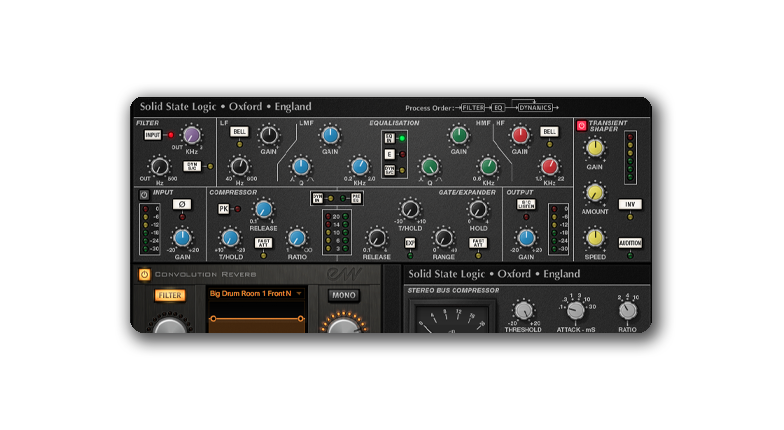Enable the compressor PK peak switch
The image size is (784, 430).
(x=225, y=208)
